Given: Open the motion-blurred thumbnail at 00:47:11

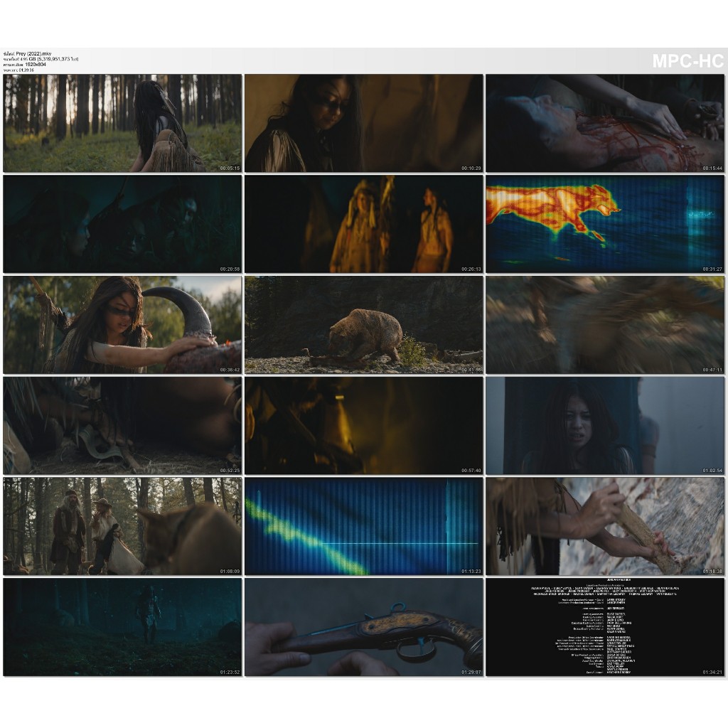Looking at the screenshot, I should click(x=604, y=325).
